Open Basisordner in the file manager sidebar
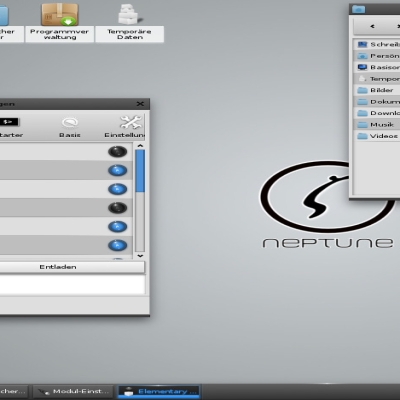The image size is (400, 400). 377,67
